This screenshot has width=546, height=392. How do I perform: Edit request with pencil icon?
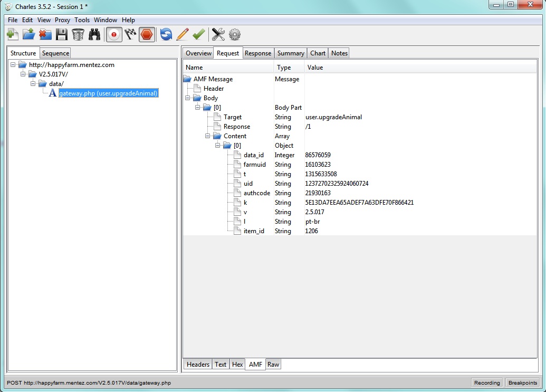(x=183, y=34)
